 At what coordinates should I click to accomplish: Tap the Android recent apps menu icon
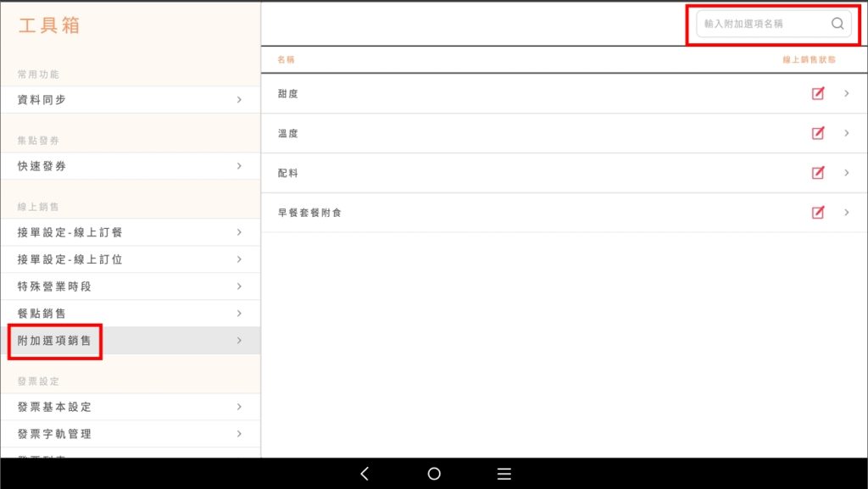pyautogui.click(x=504, y=474)
